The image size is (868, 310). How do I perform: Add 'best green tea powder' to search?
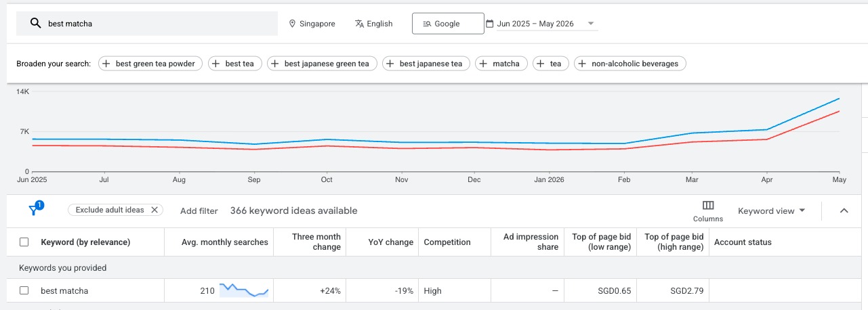point(150,64)
